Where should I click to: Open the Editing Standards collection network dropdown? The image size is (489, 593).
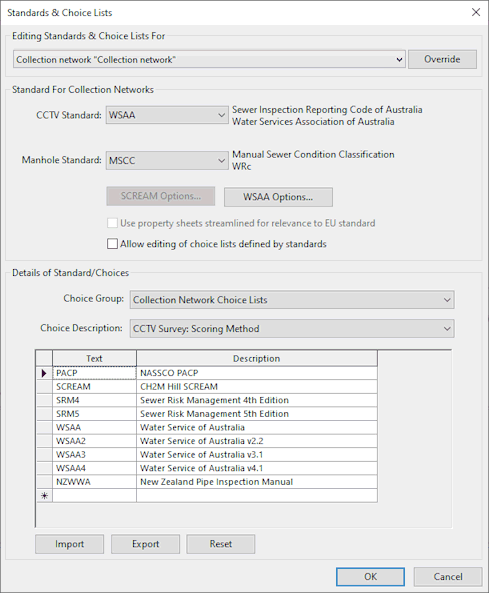point(209,59)
